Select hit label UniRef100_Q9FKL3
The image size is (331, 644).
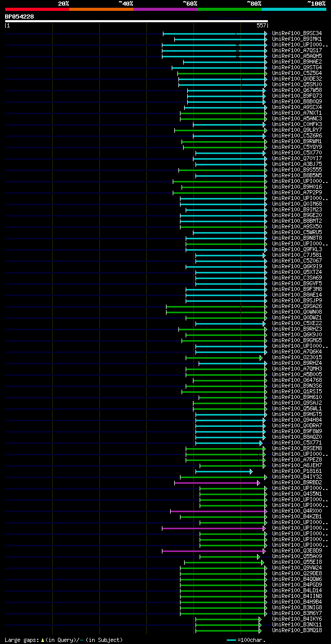point(297,250)
